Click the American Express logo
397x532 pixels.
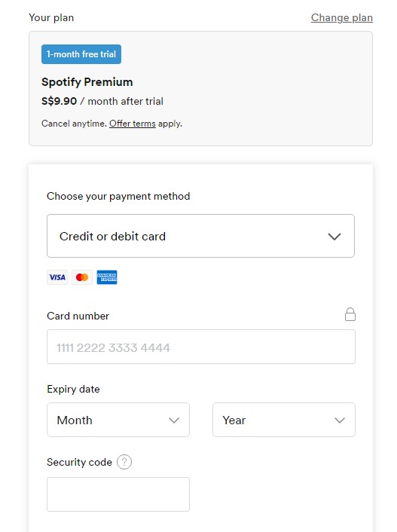[107, 277]
